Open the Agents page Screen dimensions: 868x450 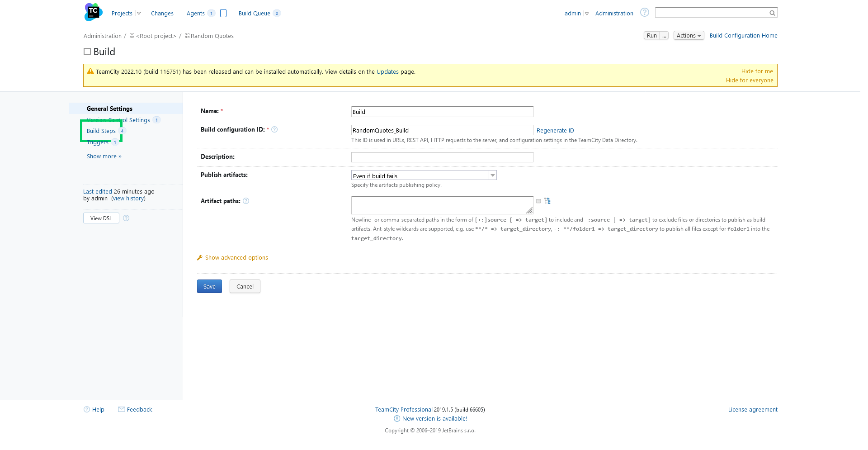click(x=195, y=14)
